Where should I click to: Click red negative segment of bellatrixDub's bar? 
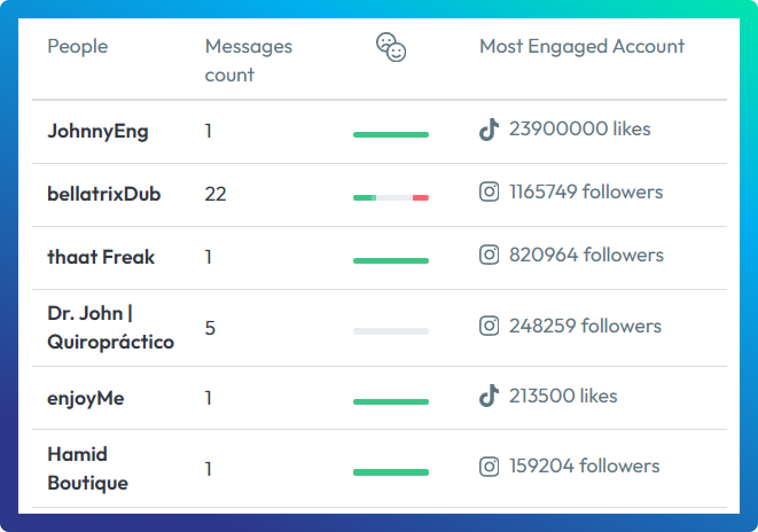420,197
